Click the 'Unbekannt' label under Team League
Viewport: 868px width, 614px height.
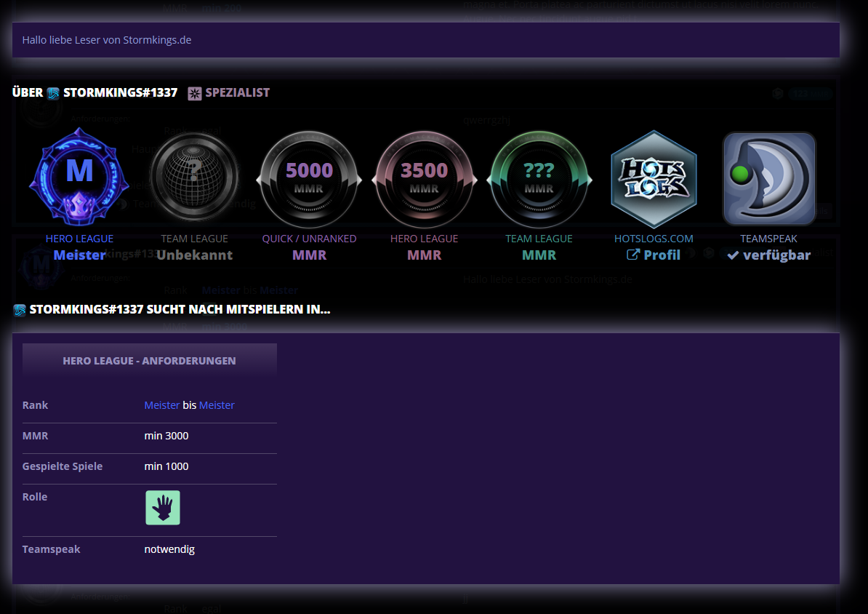tap(194, 255)
